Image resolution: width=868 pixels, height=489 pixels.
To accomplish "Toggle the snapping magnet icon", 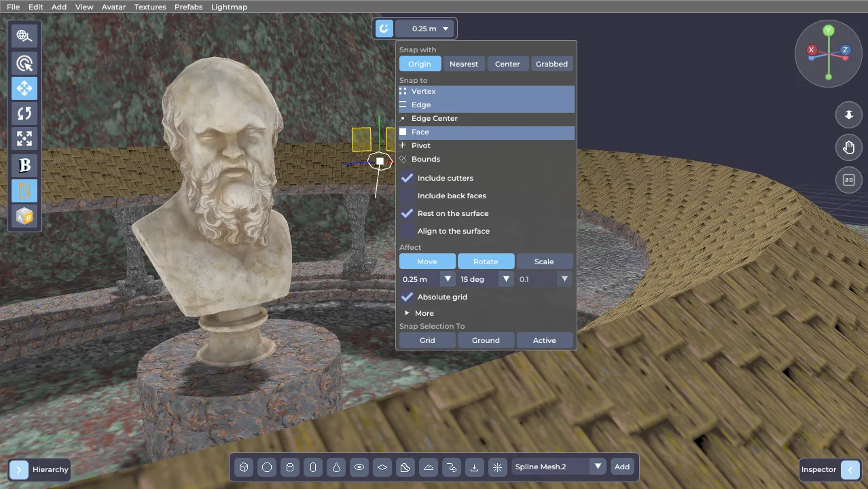I will (384, 29).
